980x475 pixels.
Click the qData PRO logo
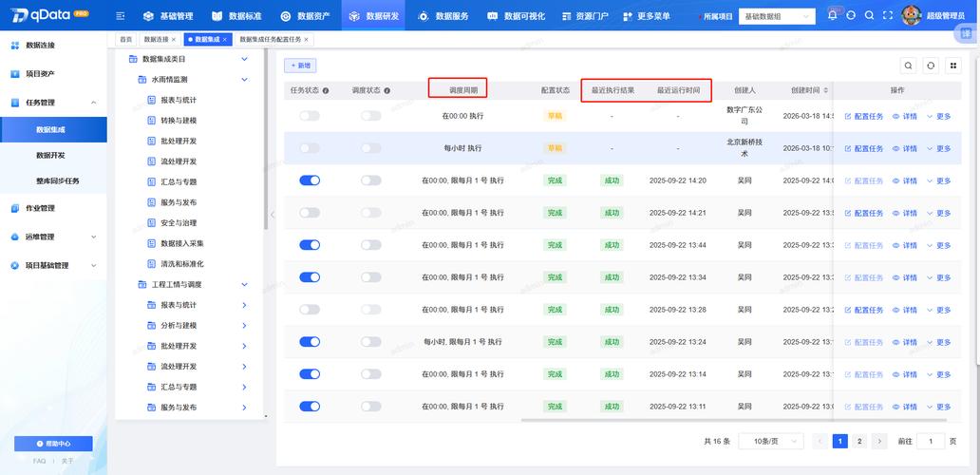pyautogui.click(x=50, y=15)
